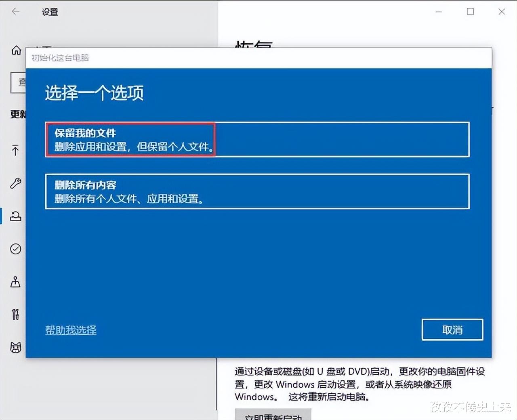517x420 pixels.
Task: Open Windows Update via the upload arrow icon
Action: pos(15,151)
